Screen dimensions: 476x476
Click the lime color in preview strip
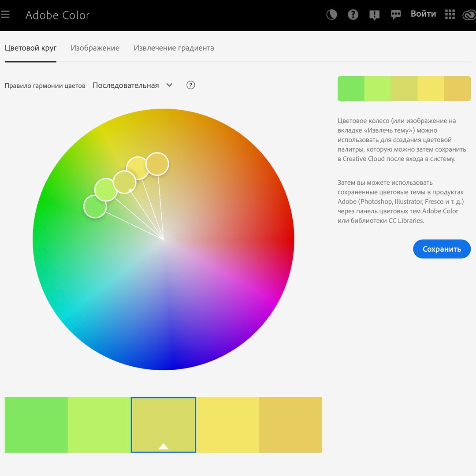(378, 88)
